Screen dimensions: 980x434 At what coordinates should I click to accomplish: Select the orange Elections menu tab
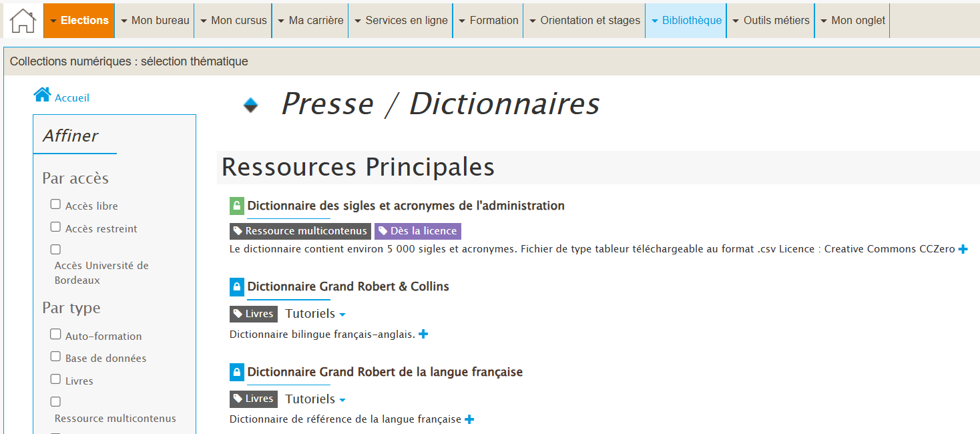[79, 21]
